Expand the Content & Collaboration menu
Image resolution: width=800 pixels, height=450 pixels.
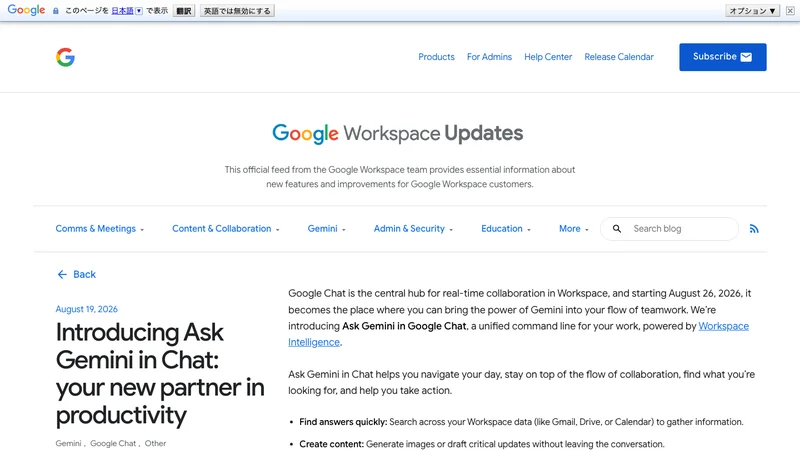[226, 229]
